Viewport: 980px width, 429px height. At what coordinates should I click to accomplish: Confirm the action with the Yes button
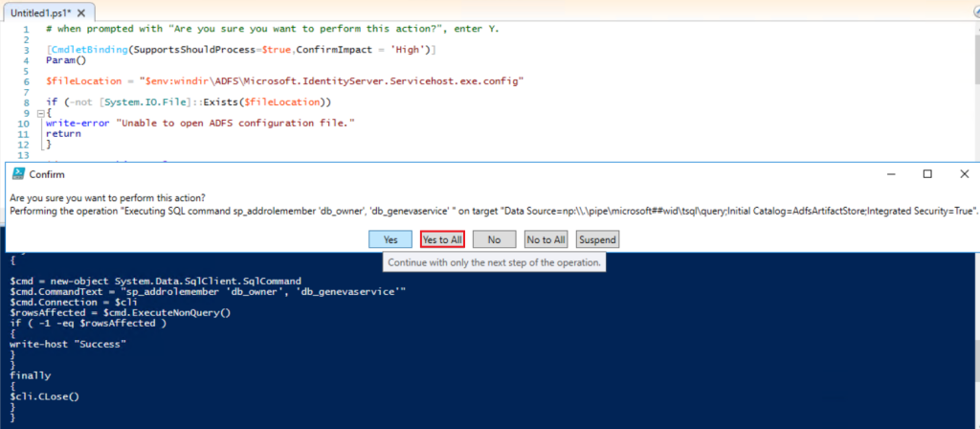[390, 239]
